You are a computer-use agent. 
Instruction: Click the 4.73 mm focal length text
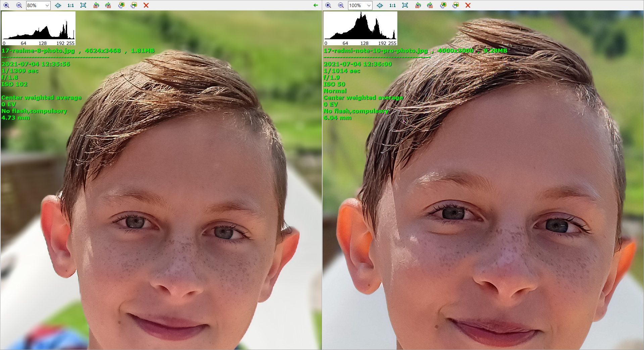pos(15,118)
